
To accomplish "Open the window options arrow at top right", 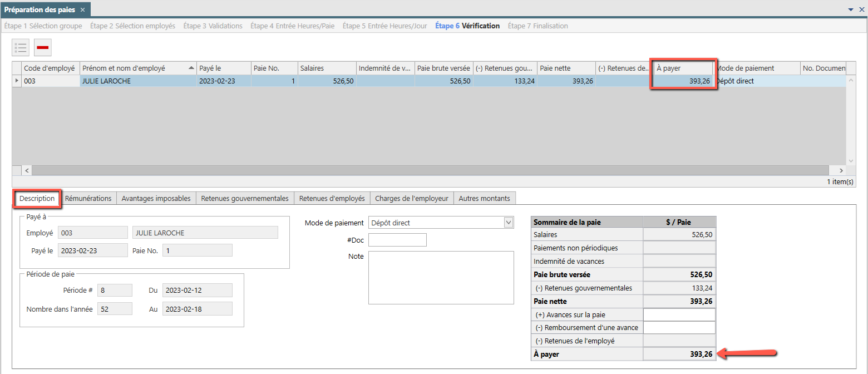I will tap(851, 9).
